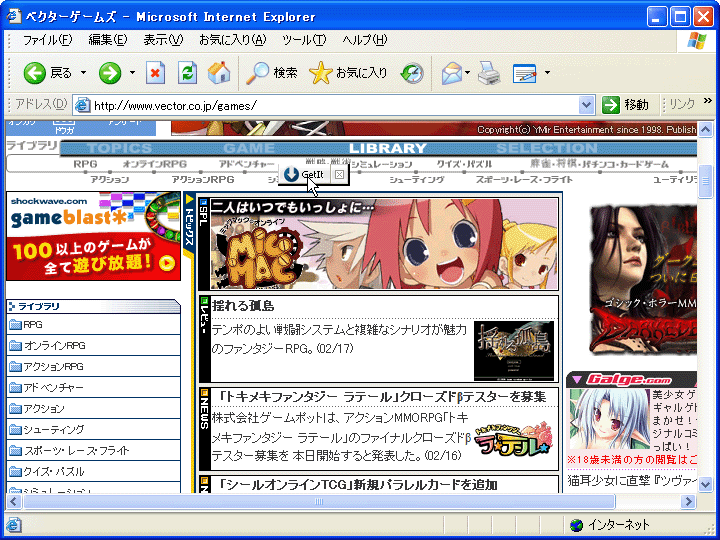Switch to the GAME tab
The height and width of the screenshot is (540, 720).
click(x=249, y=148)
